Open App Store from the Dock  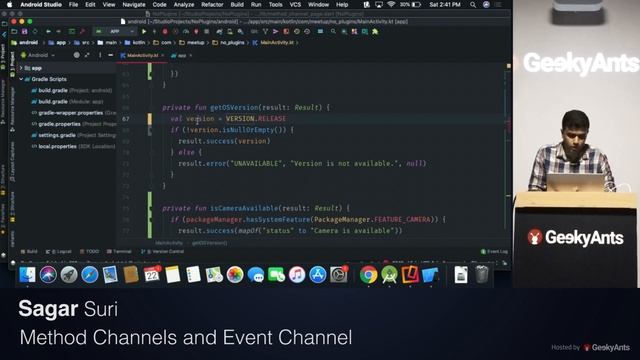(x=318, y=275)
